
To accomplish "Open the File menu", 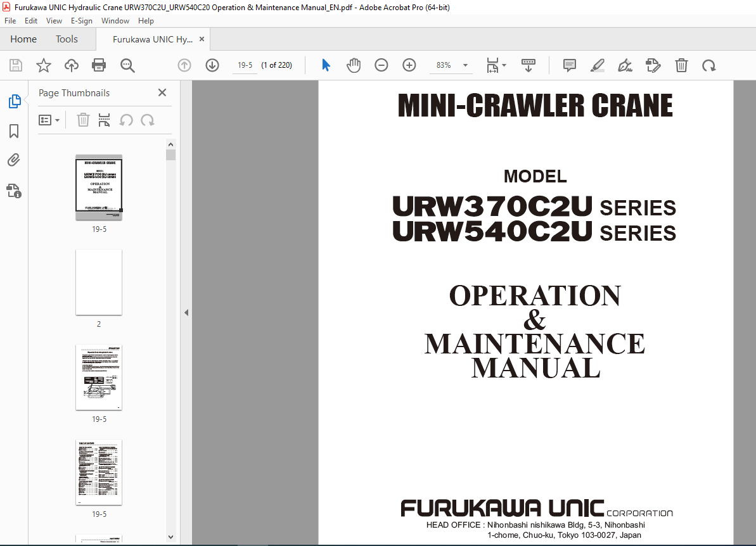I will pos(10,21).
